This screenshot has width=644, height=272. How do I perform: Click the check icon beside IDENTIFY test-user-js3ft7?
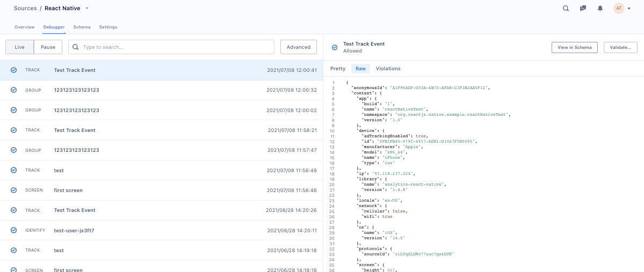click(x=13, y=230)
